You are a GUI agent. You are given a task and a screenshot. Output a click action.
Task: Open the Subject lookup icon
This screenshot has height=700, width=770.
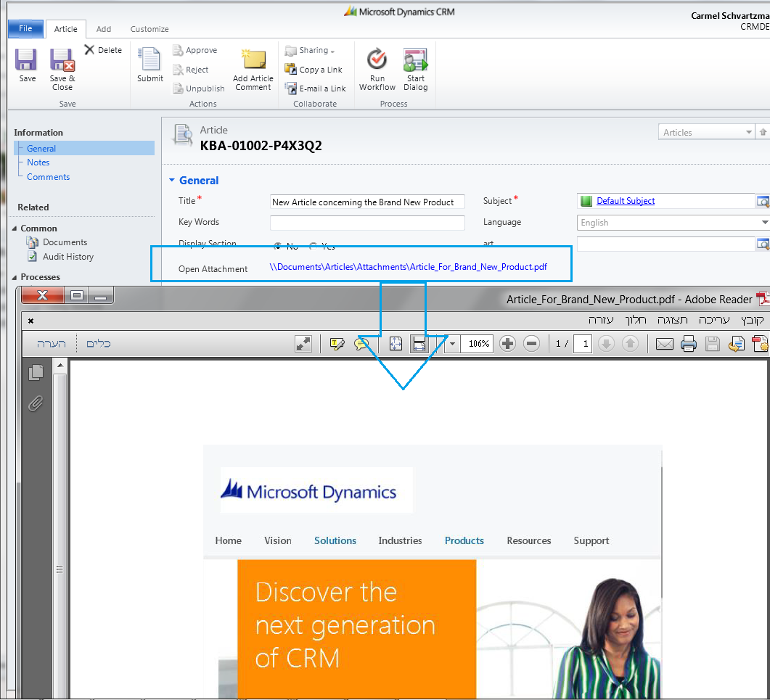[x=762, y=201]
